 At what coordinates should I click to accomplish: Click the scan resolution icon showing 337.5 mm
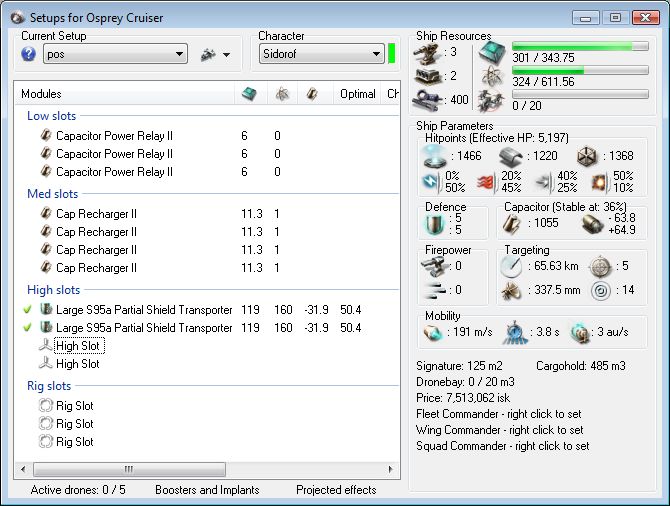point(511,291)
